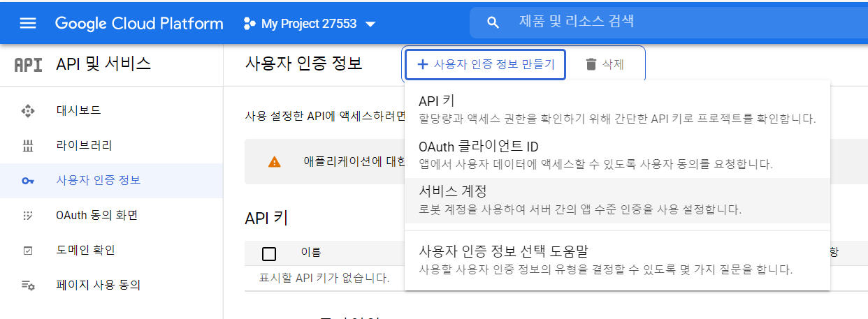868x319 pixels.
Task: Open 사용자 인증 정보 선택 도움말
Action: tap(617, 260)
